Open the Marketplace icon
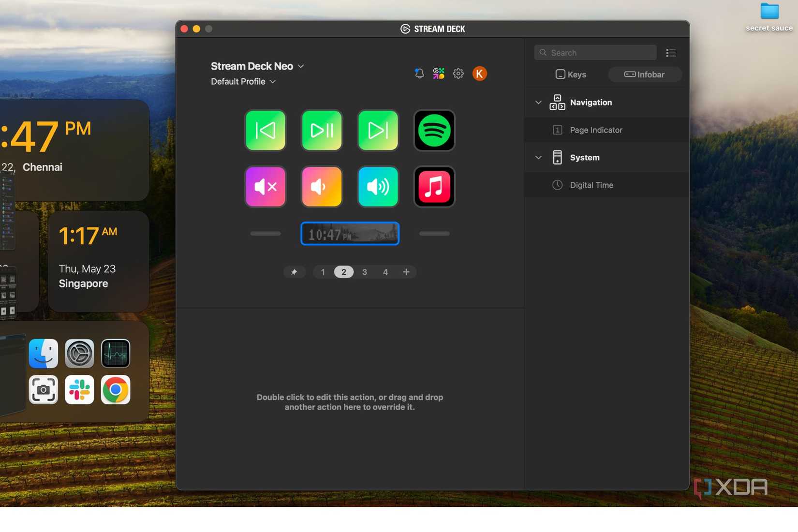The image size is (798, 532). coord(439,74)
